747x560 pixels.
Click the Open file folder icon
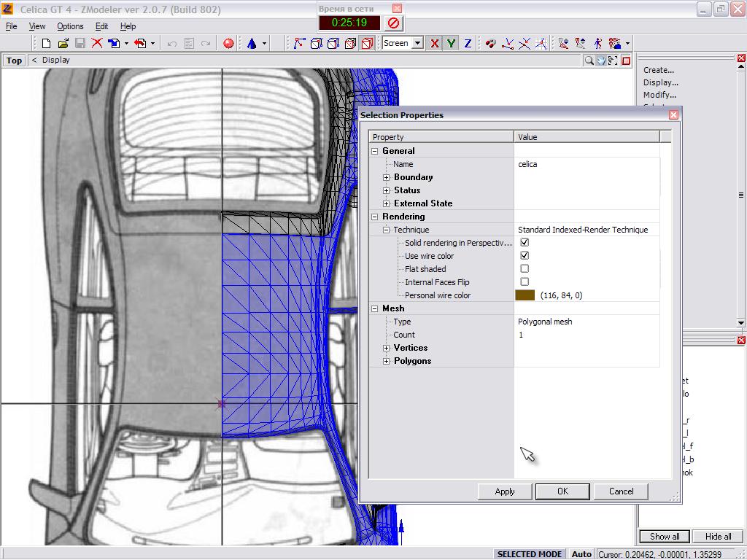click(63, 44)
